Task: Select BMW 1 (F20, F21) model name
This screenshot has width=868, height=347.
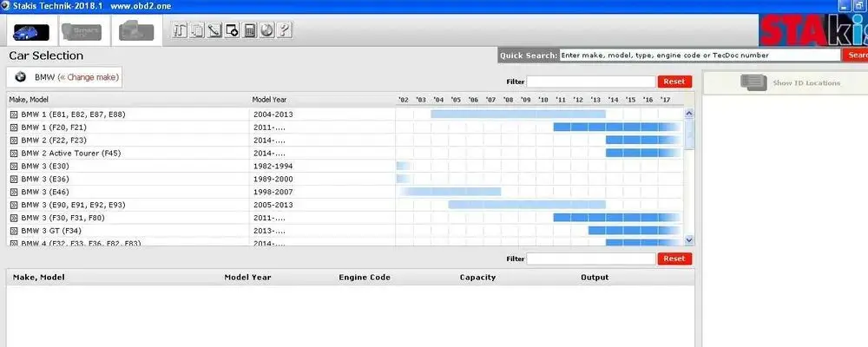Action: tap(55, 128)
